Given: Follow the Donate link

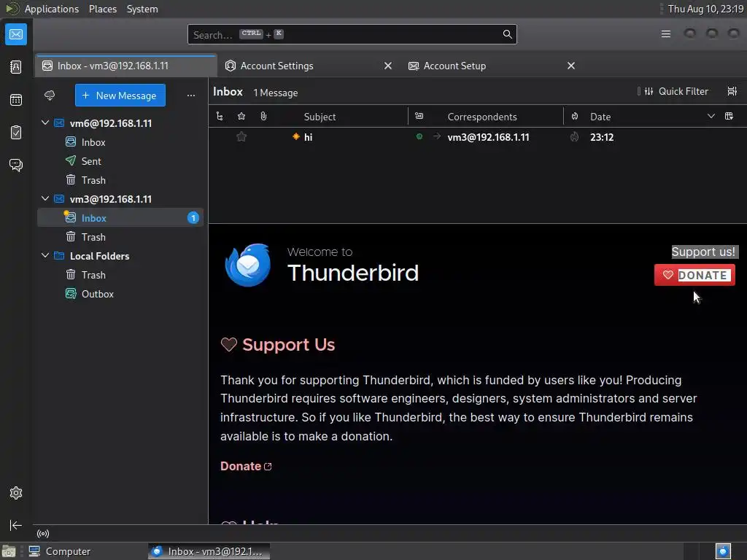Looking at the screenshot, I should pyautogui.click(x=246, y=466).
